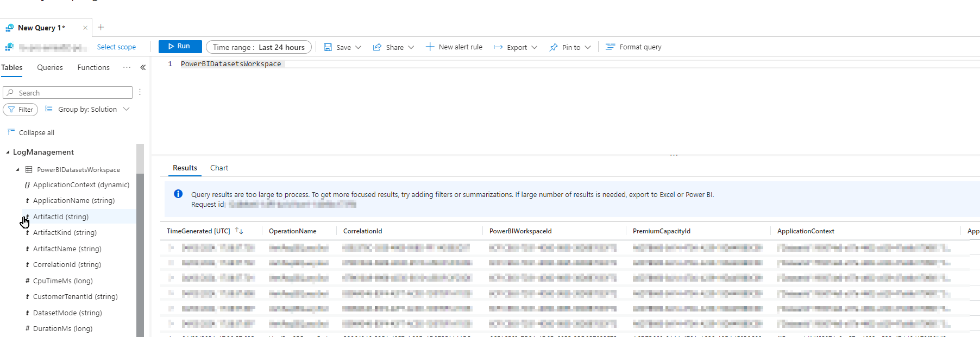Open the Filter button
The width and height of the screenshot is (980, 337).
coord(20,109)
